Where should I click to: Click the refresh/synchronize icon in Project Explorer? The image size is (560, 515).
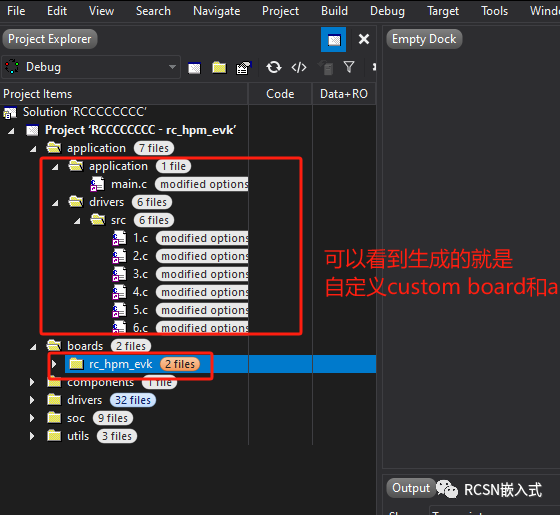(274, 67)
